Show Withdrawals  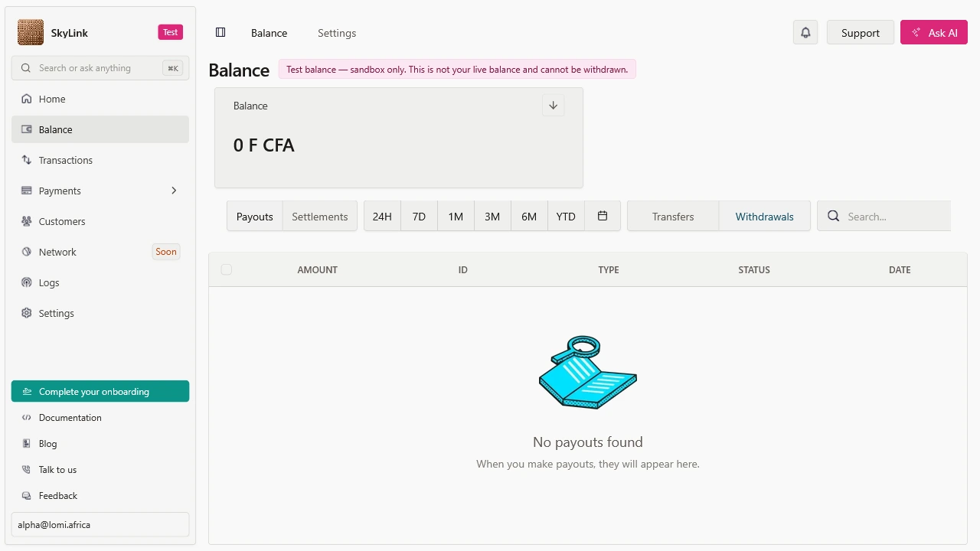[x=765, y=217]
